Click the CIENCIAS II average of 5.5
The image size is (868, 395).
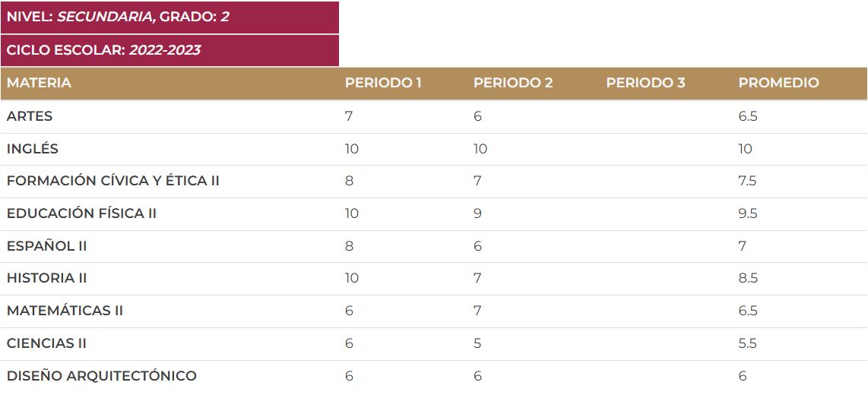point(747,343)
